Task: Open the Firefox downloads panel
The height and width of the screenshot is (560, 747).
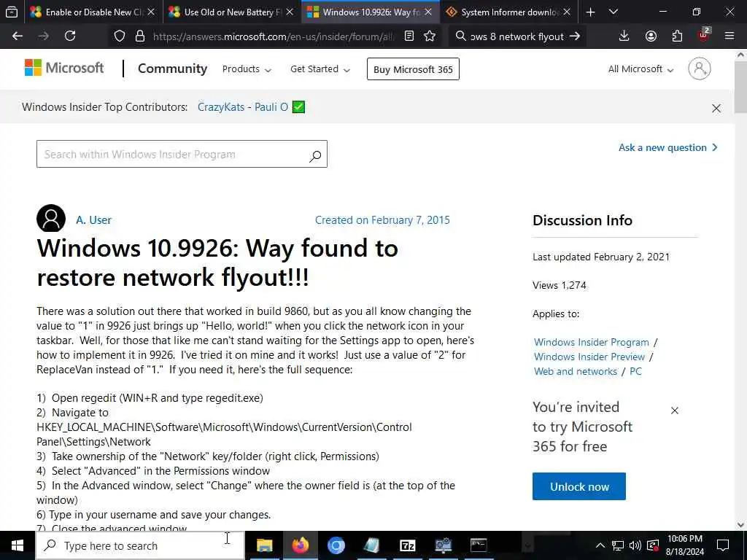Action: pyautogui.click(x=624, y=36)
